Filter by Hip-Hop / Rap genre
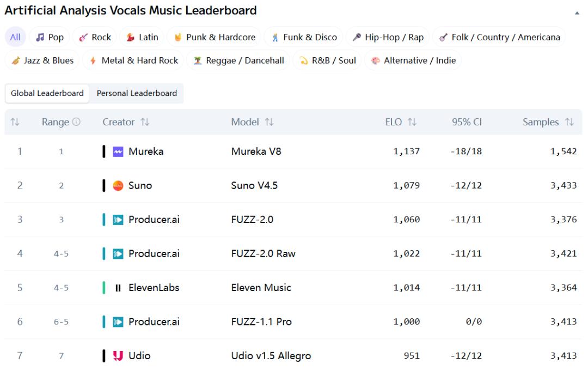 pos(388,37)
